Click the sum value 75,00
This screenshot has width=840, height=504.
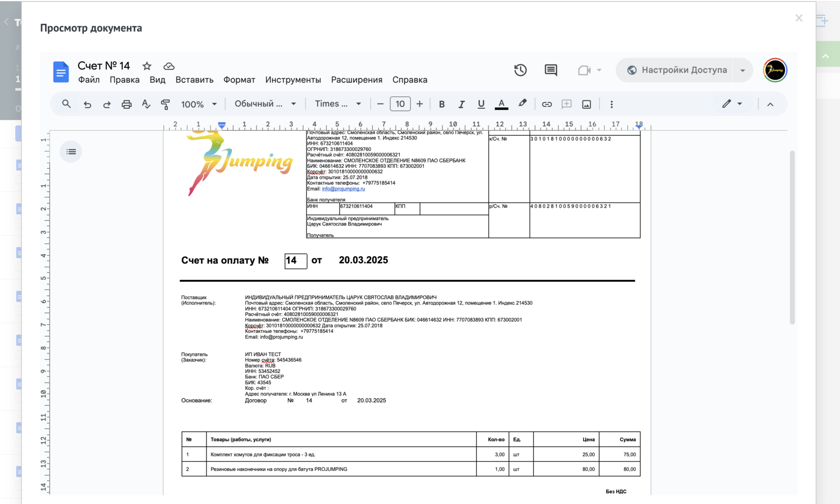coord(629,455)
